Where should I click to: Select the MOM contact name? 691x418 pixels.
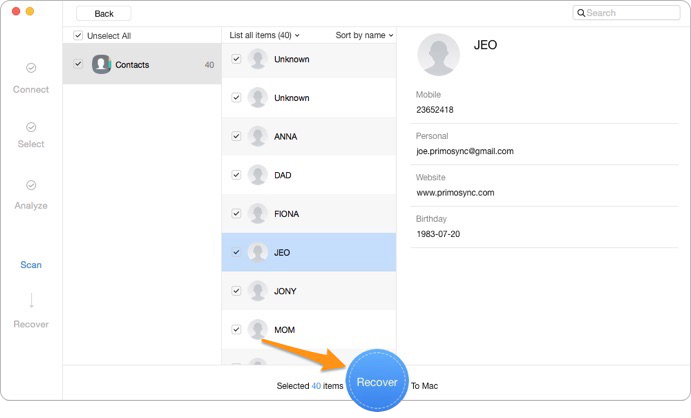tap(284, 330)
